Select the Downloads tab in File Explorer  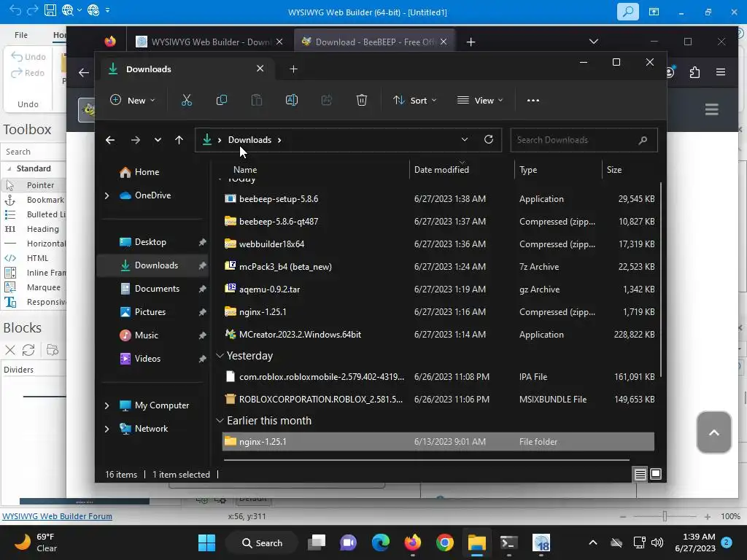coord(186,69)
